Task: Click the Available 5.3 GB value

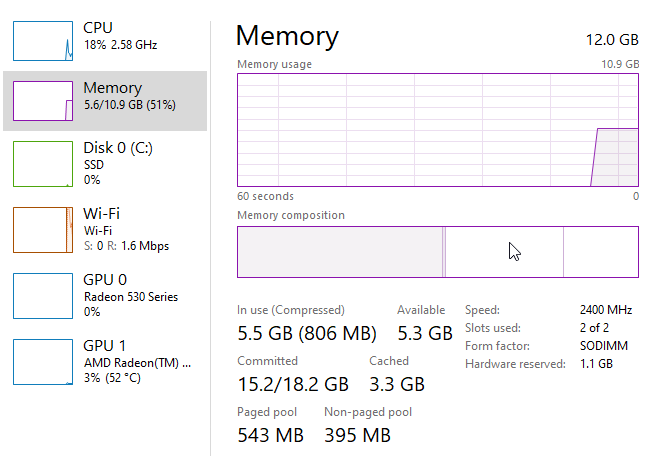Action: pos(423,332)
